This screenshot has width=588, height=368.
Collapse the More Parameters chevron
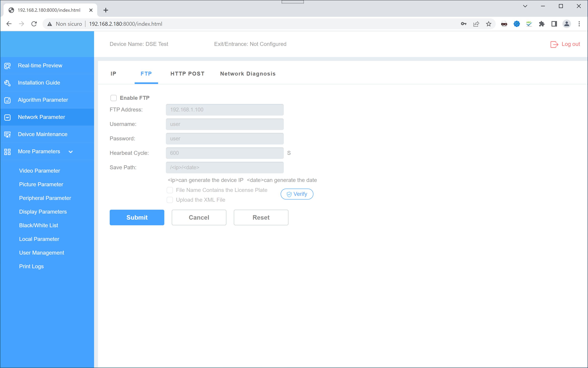pos(71,152)
